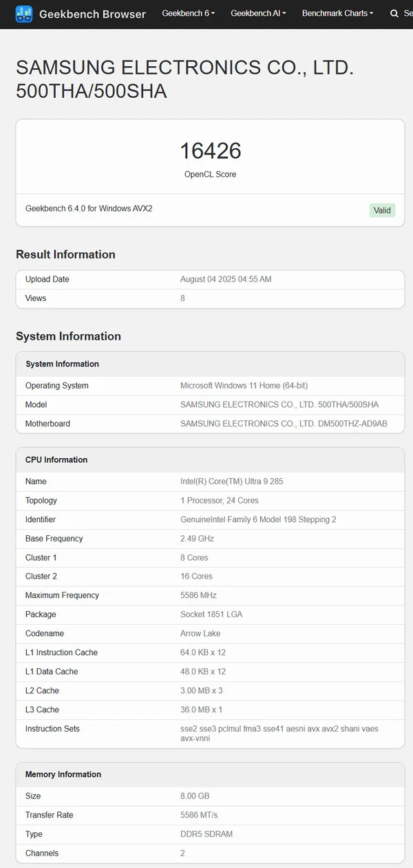The width and height of the screenshot is (413, 868).
Task: Select Motherboard value DM500THZ-AD9AB
Action: click(284, 424)
